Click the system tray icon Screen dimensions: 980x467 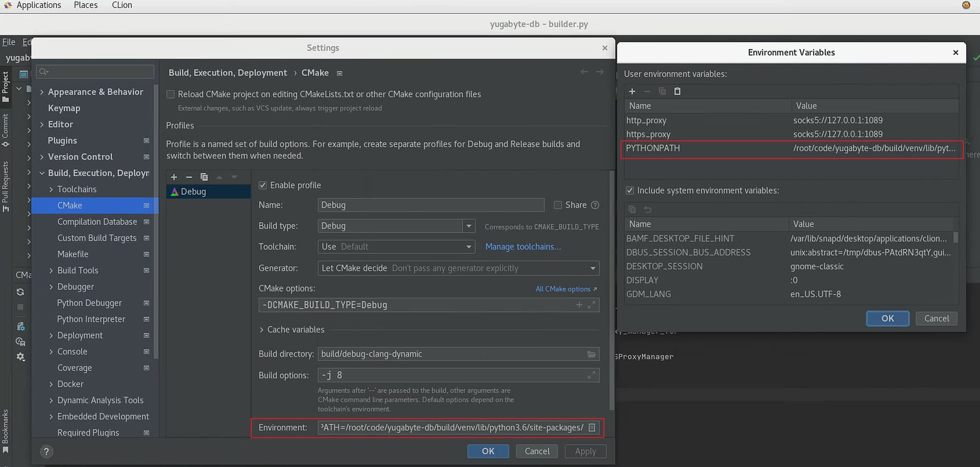[966, 5]
